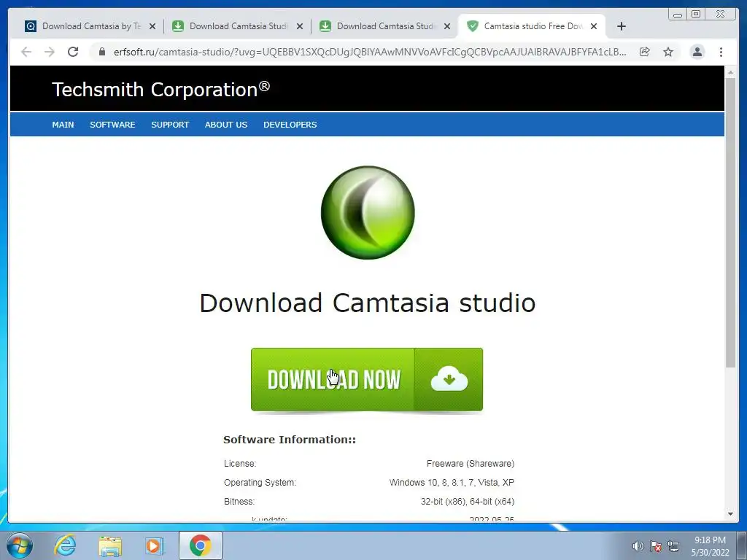Image resolution: width=747 pixels, height=560 pixels.
Task: Click the erfsoft.ru address bar URL
Action: pos(370,52)
